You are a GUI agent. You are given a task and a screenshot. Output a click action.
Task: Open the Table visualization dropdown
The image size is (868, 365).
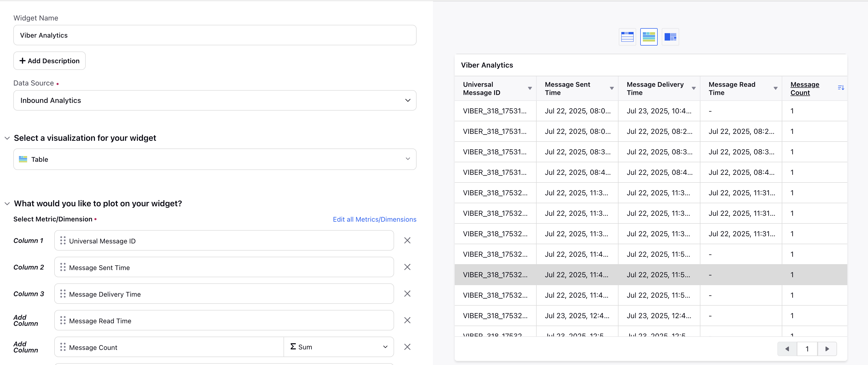tap(215, 159)
